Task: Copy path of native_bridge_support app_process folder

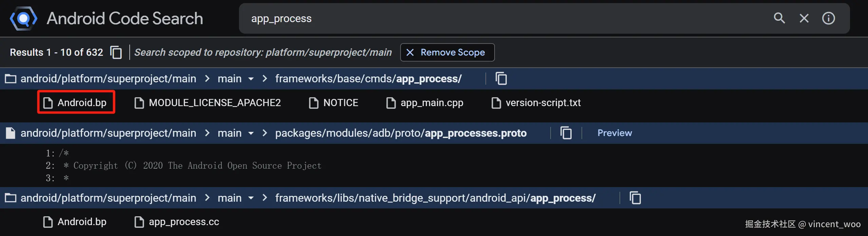Action: coord(635,198)
